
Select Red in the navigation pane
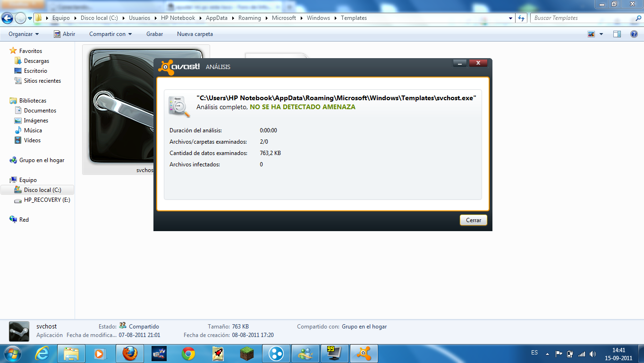[24, 220]
